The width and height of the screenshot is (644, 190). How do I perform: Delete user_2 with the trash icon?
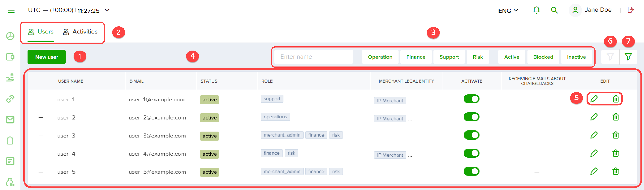click(616, 117)
